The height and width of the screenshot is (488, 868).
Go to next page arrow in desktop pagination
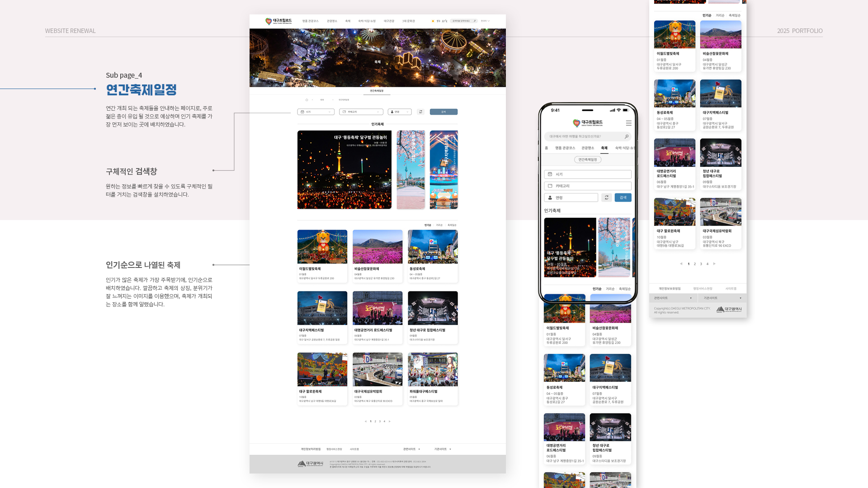point(389,422)
